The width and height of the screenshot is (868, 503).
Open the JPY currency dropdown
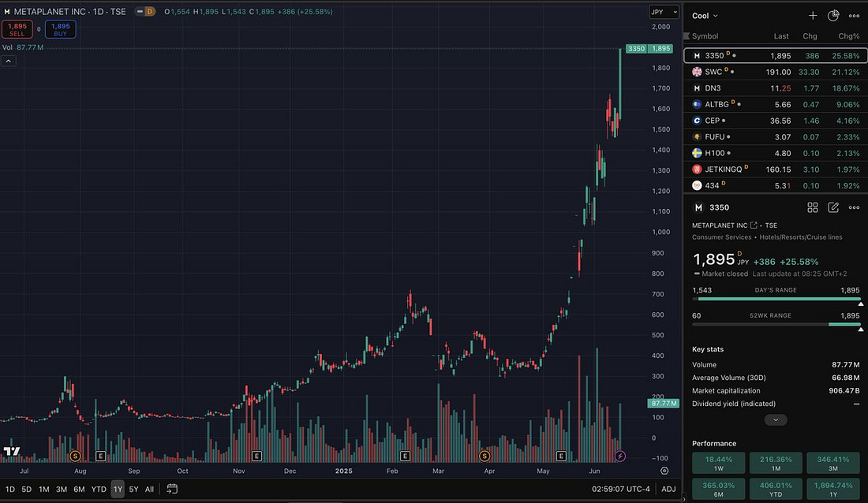tap(664, 12)
